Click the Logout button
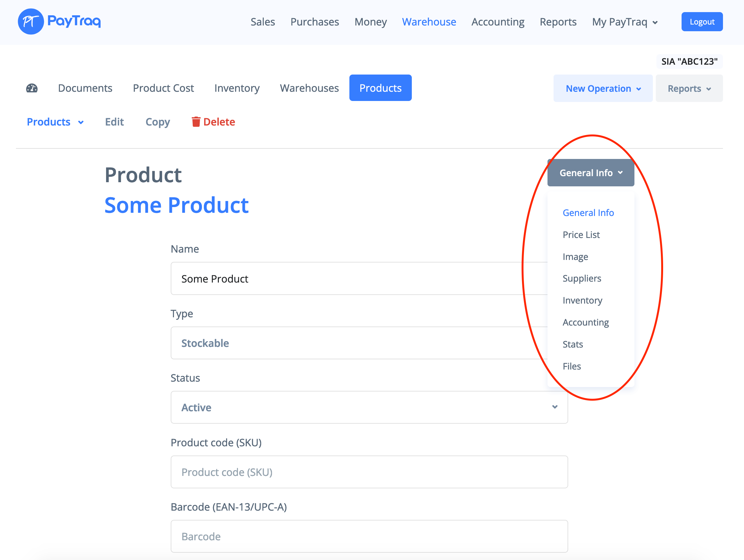 (x=702, y=22)
